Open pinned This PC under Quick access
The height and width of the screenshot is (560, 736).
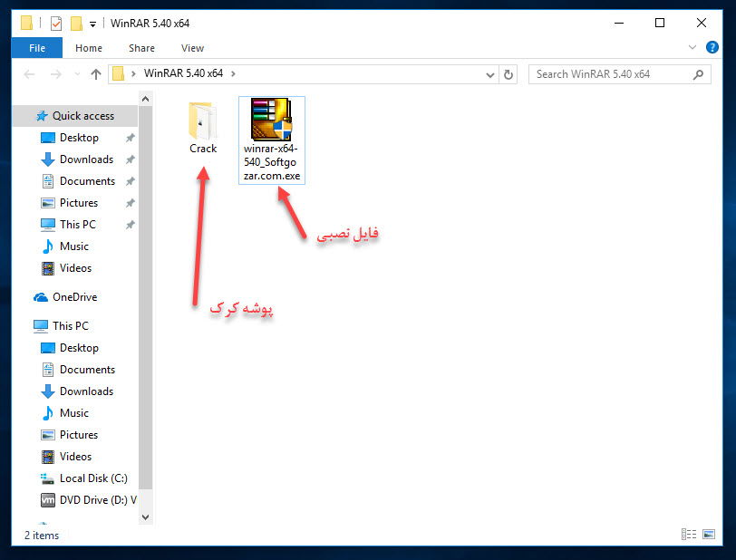[x=77, y=225]
